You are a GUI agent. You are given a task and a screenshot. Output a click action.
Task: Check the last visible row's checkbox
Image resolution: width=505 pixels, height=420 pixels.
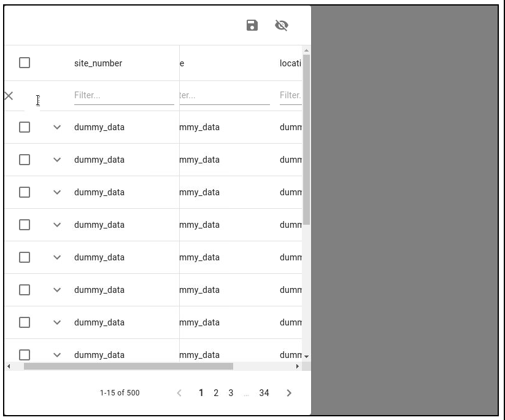point(25,354)
